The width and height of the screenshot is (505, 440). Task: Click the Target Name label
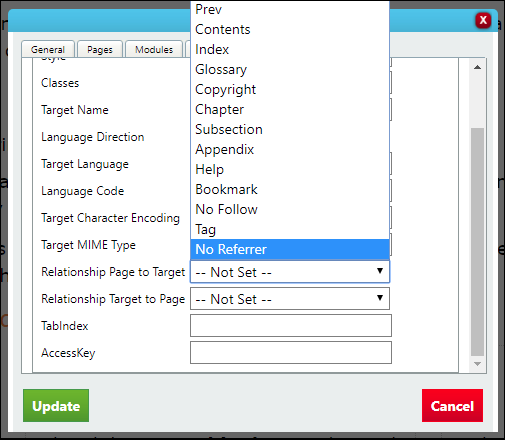click(75, 110)
